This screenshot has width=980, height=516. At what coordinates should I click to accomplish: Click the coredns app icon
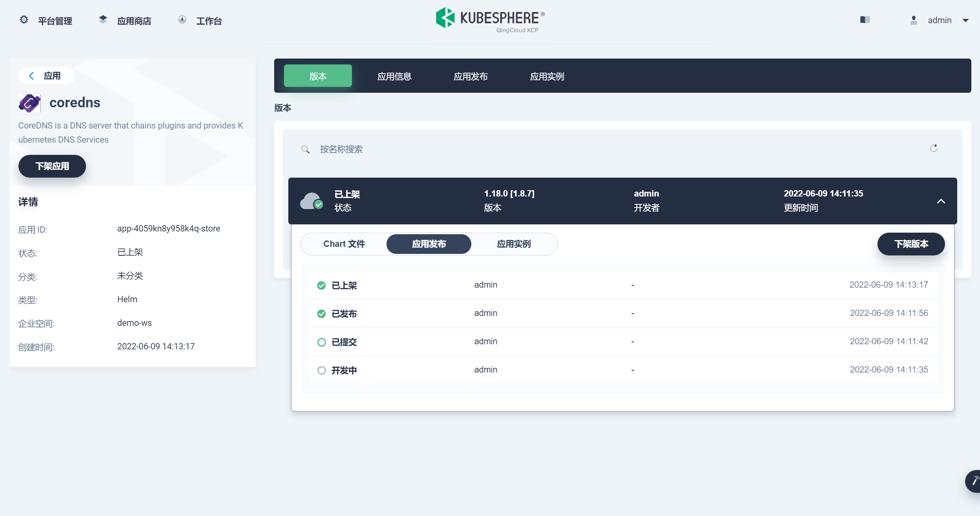[29, 103]
